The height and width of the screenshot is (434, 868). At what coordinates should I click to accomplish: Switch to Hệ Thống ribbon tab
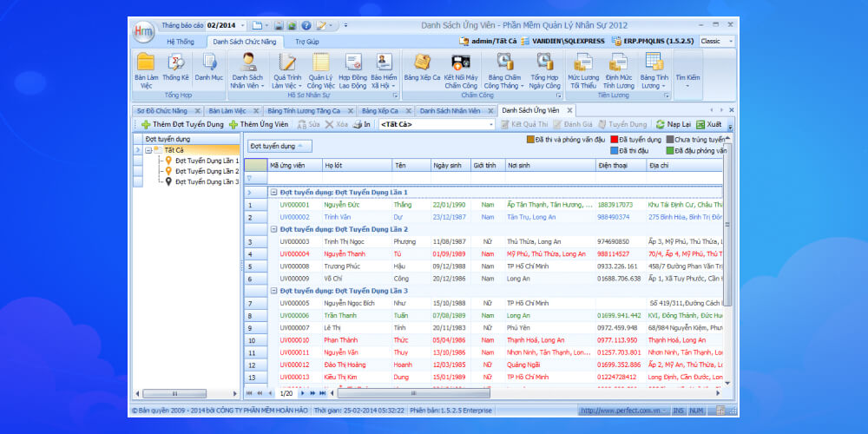coord(181,42)
